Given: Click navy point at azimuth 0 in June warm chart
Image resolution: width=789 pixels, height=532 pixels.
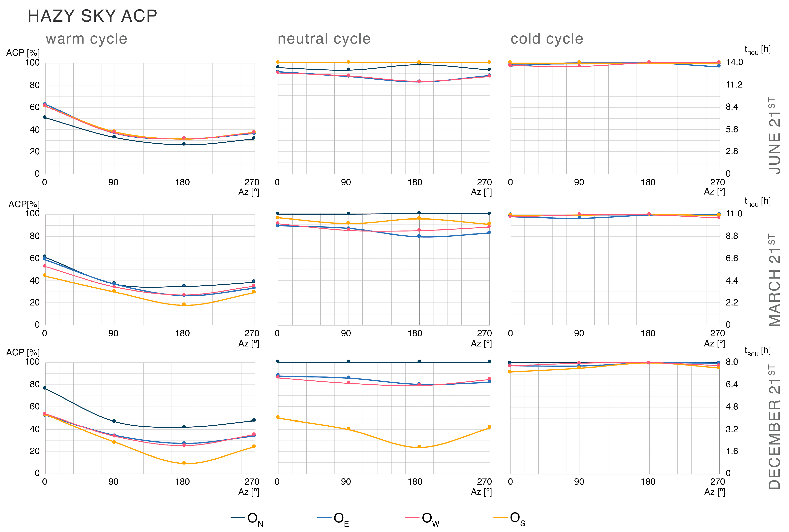Looking at the screenshot, I should click(x=45, y=117).
